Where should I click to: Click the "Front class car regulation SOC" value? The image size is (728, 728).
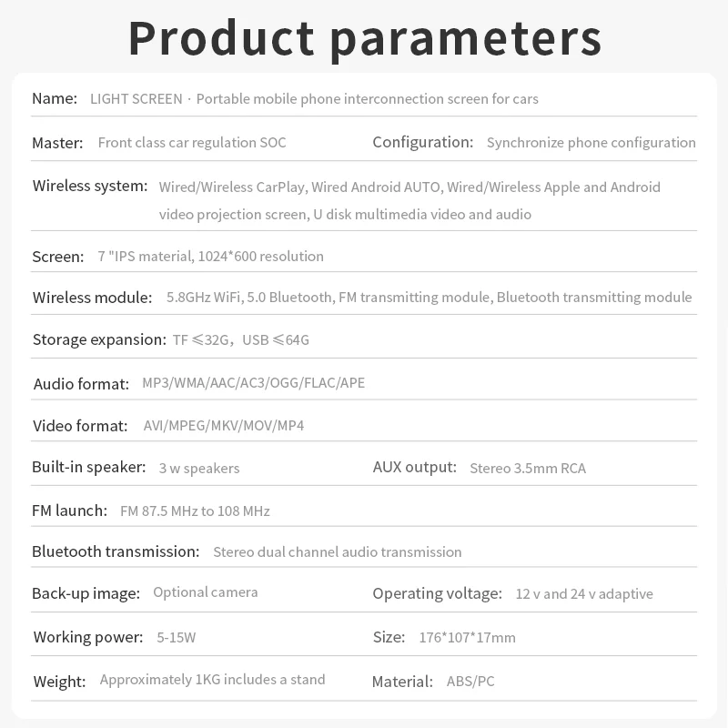click(x=191, y=142)
